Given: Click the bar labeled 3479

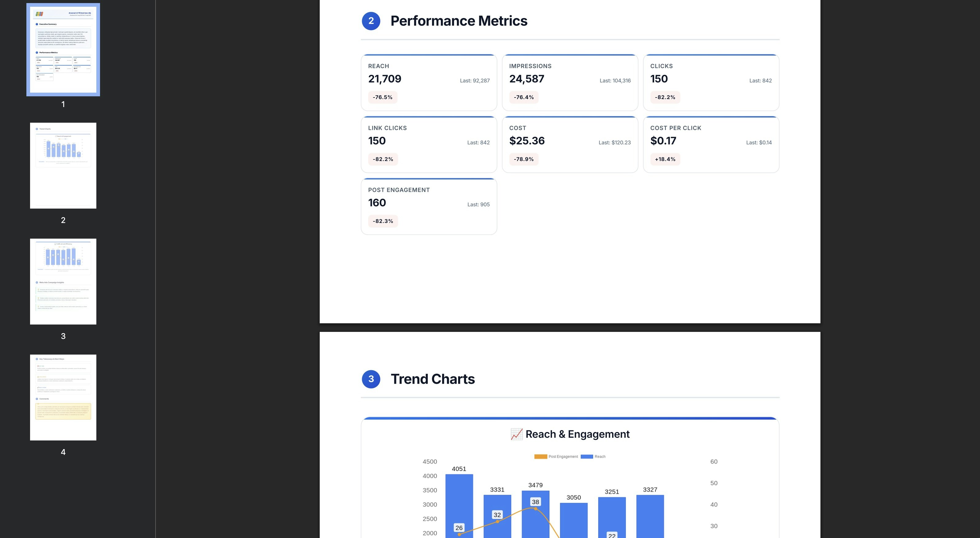Looking at the screenshot, I should point(535,514).
